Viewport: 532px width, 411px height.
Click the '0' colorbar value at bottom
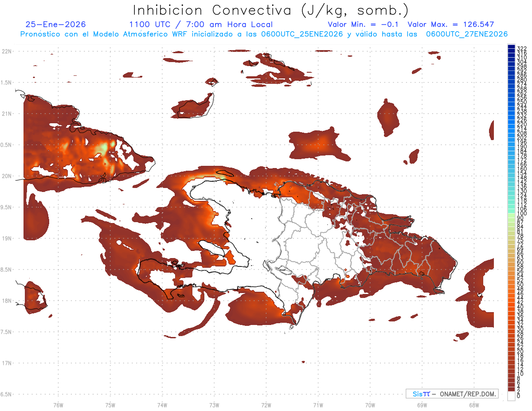[519, 395]
